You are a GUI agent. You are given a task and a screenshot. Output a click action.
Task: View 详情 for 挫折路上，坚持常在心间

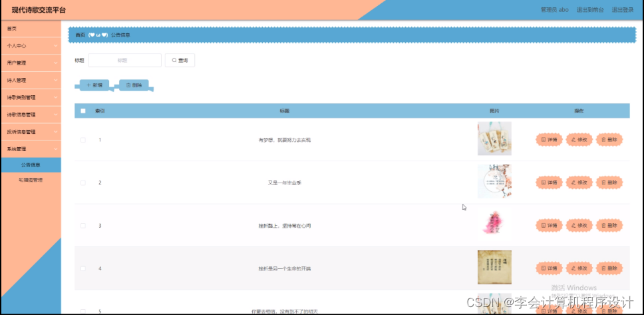click(549, 225)
